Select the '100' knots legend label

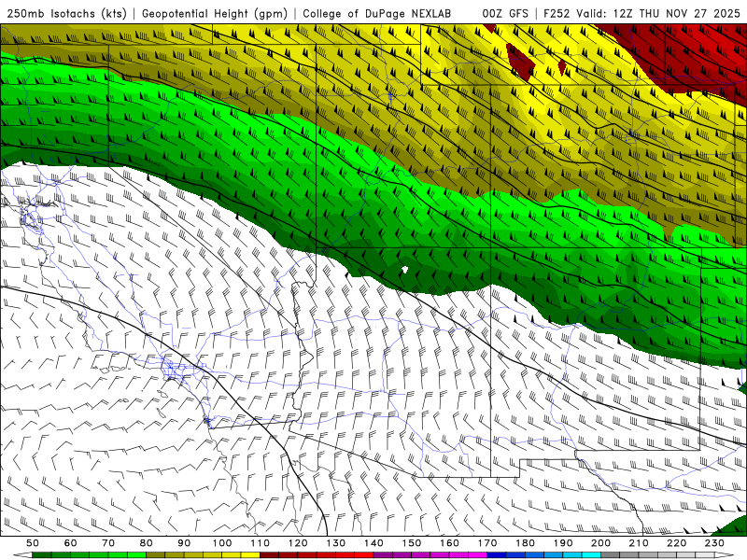pyautogui.click(x=222, y=543)
